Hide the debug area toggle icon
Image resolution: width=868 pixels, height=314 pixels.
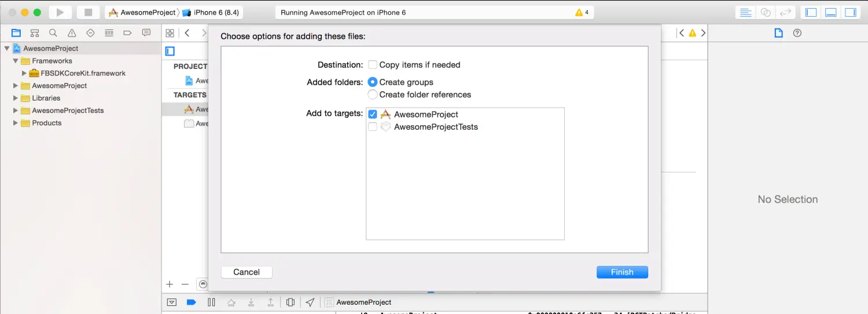(172, 302)
